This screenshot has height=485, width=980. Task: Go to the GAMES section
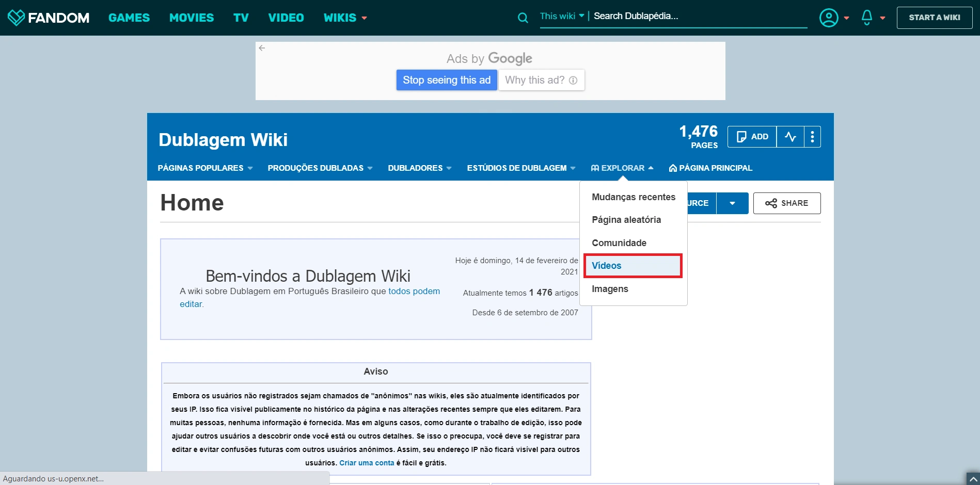[129, 18]
